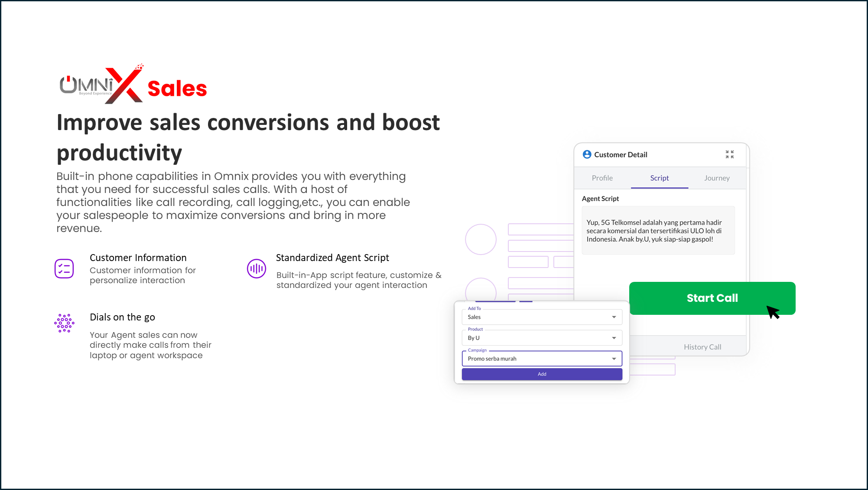Open the Add To Sales dropdown
The height and width of the screenshot is (490, 868).
pos(542,317)
